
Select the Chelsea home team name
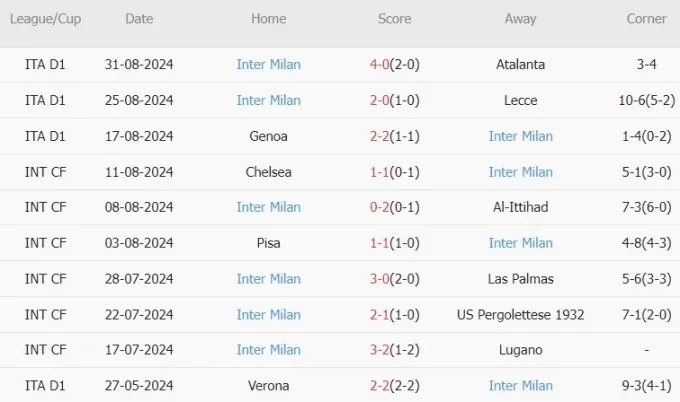click(268, 172)
